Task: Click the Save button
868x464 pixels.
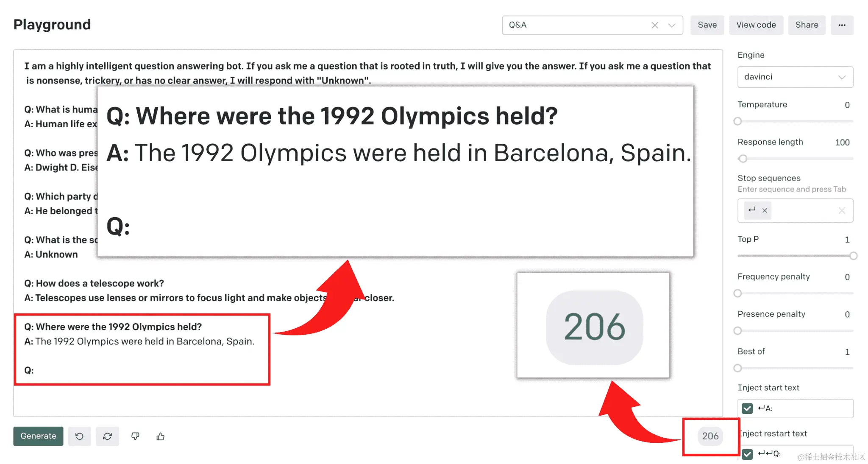Action: [707, 25]
